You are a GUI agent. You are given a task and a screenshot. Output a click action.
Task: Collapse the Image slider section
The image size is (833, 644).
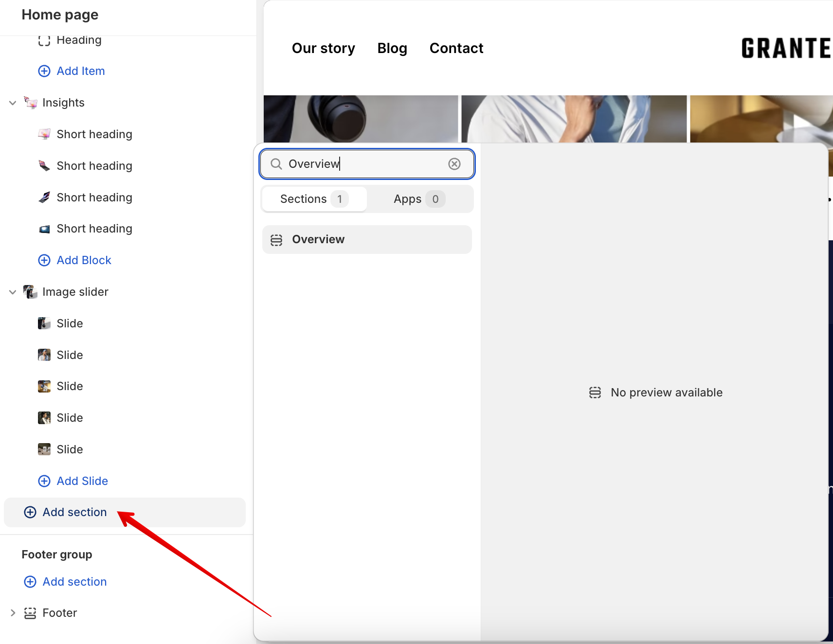click(13, 292)
